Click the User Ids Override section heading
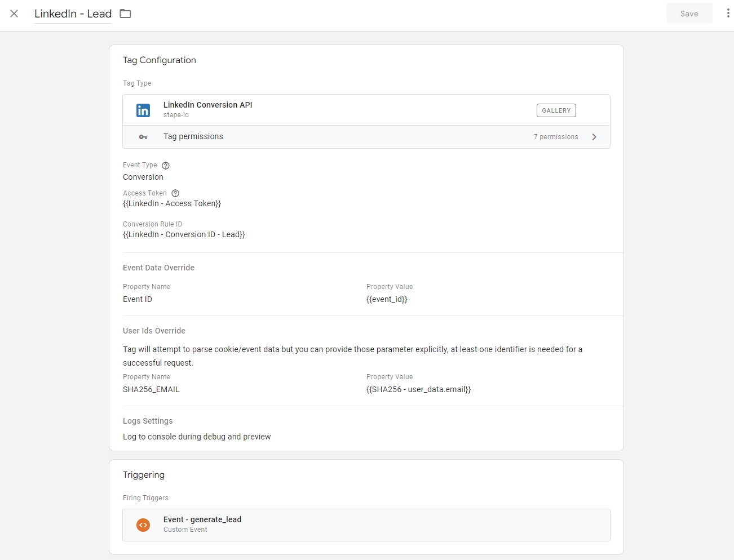 154,331
